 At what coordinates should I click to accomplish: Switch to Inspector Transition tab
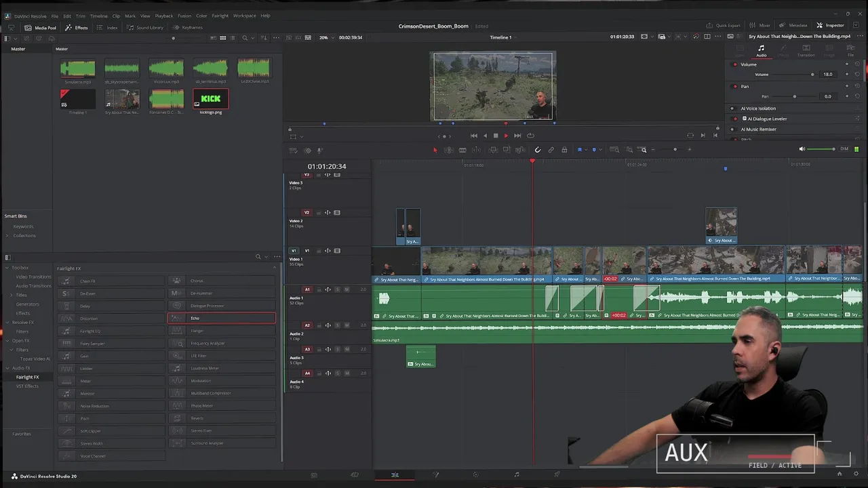806,51
